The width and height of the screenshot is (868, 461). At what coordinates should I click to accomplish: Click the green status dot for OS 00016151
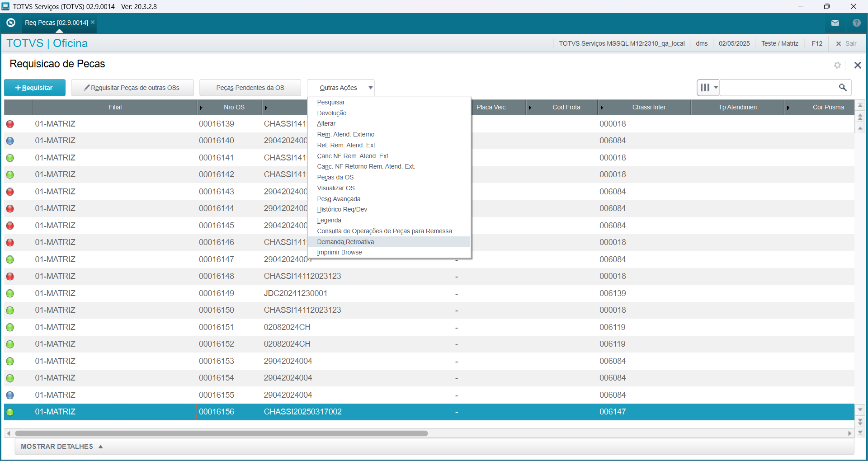10,327
